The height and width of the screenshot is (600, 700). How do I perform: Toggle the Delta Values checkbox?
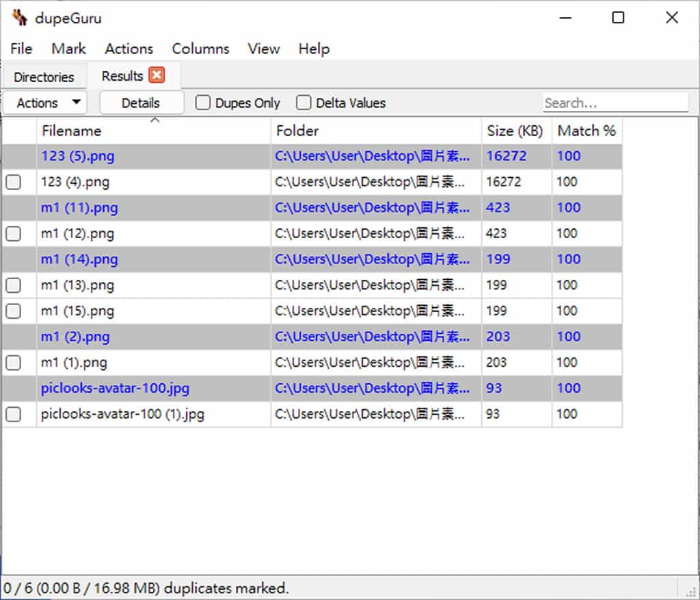[304, 103]
